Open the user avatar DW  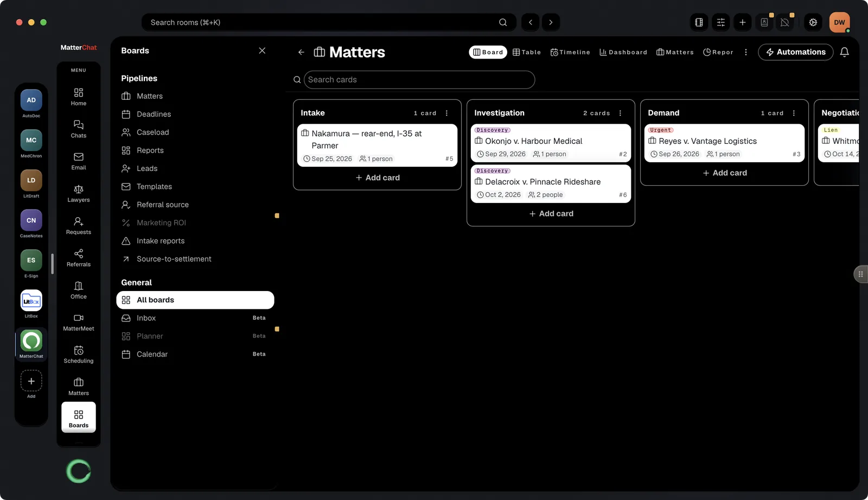(839, 22)
